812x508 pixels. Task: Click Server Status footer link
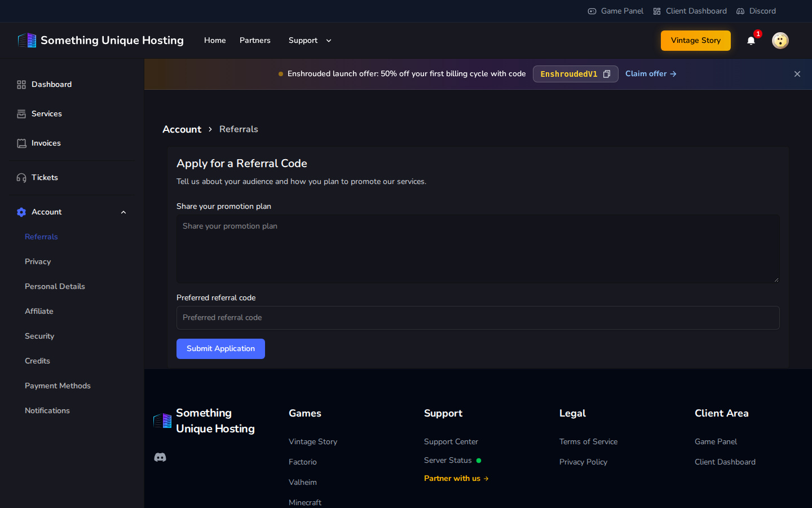tap(453, 461)
